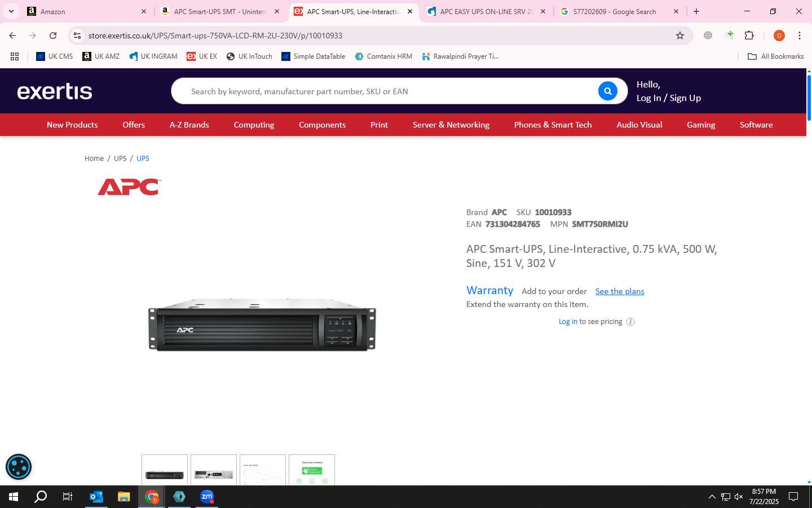Viewport: 812px width, 508px height.
Task: Open Chrome profile avatar
Action: click(x=779, y=36)
